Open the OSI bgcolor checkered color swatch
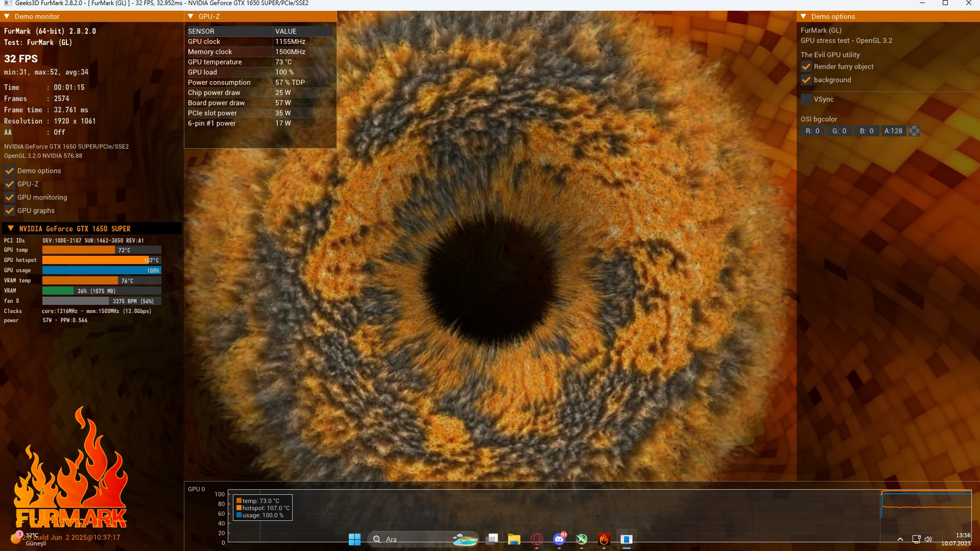This screenshot has width=980, height=551. pyautogui.click(x=914, y=131)
